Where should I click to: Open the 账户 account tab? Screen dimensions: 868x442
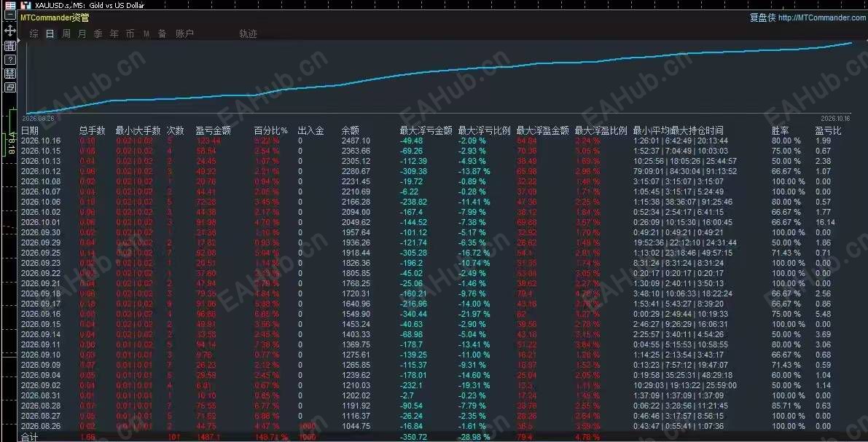[185, 33]
